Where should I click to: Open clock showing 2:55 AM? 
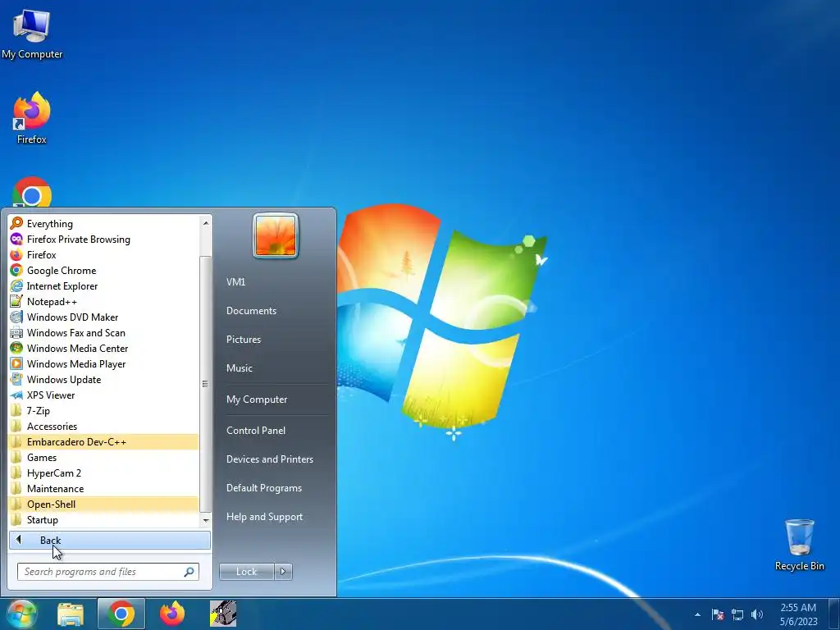(798, 614)
